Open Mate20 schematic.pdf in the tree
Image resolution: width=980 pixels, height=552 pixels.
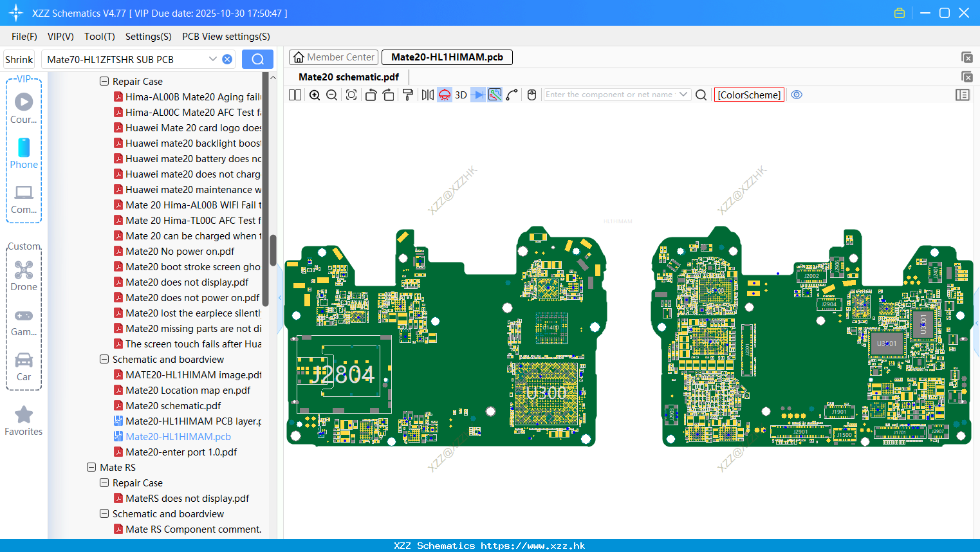173,406
